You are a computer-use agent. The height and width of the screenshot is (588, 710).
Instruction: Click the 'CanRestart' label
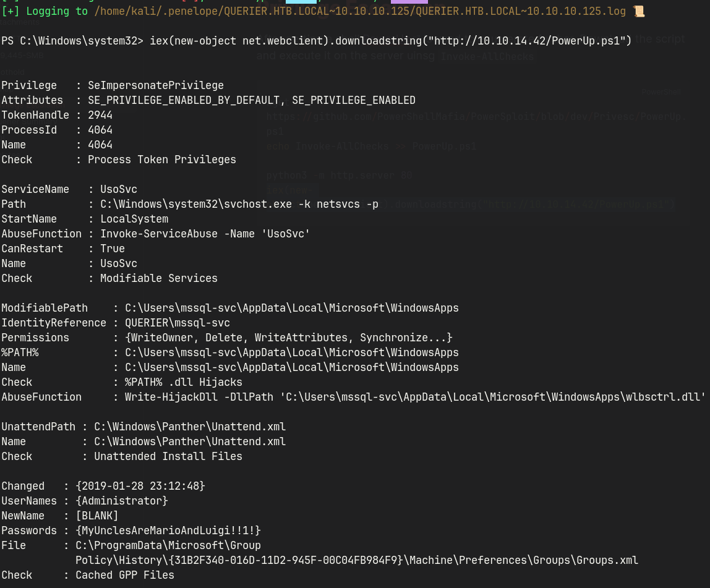click(x=32, y=249)
